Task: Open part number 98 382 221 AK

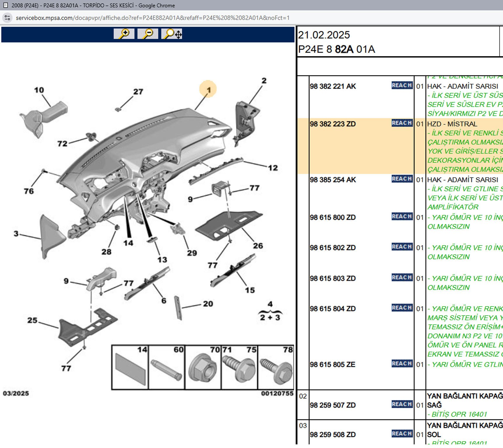Action: point(333,86)
